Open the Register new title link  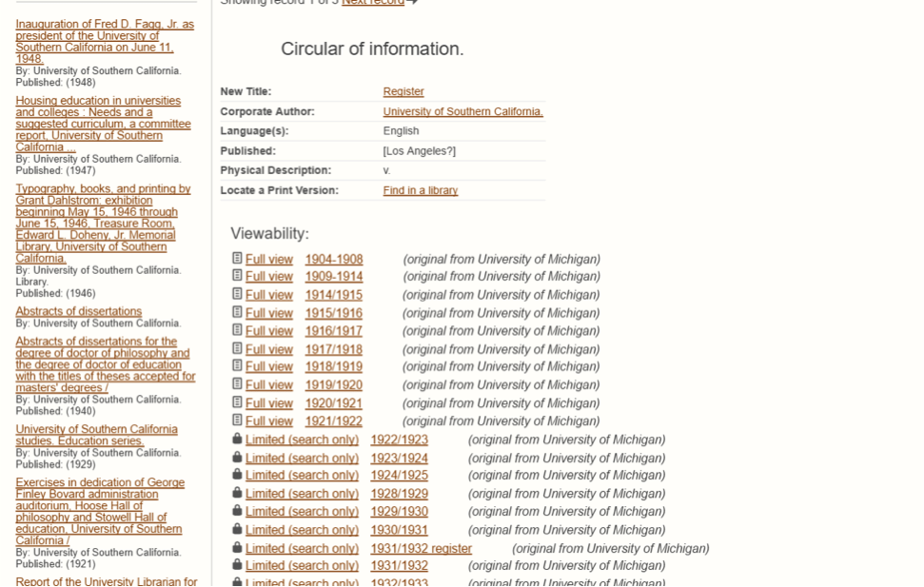(x=403, y=91)
